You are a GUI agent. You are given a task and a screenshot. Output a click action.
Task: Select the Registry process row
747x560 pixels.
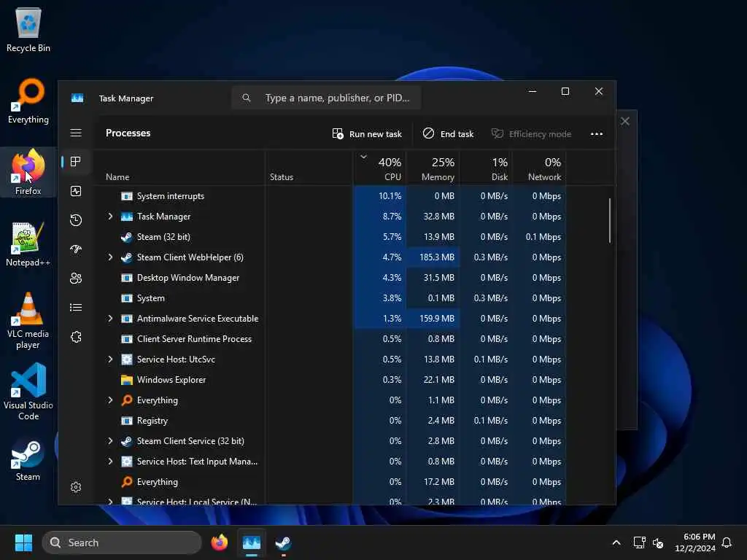tap(330, 421)
